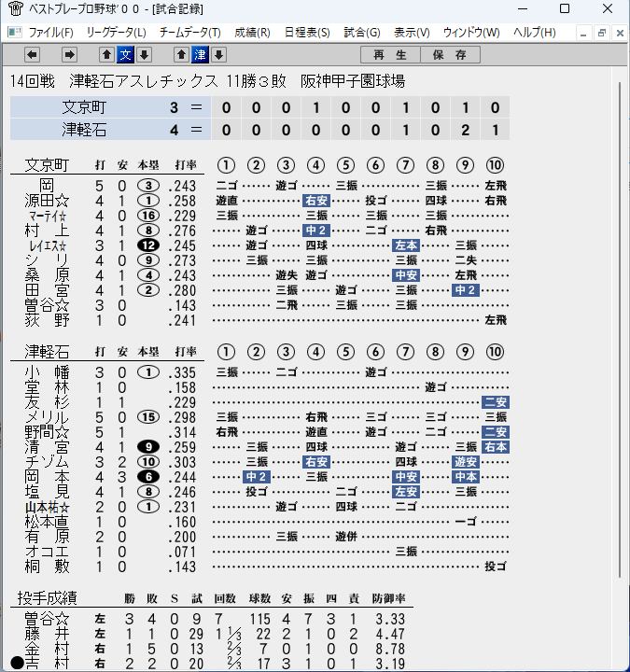Click 清宮's 右本 home run in 10th
Screen dimensions: 630x672
click(496, 447)
